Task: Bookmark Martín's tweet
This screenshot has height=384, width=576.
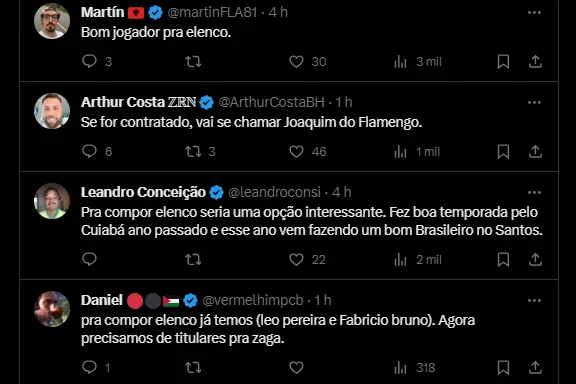Action: tap(503, 62)
